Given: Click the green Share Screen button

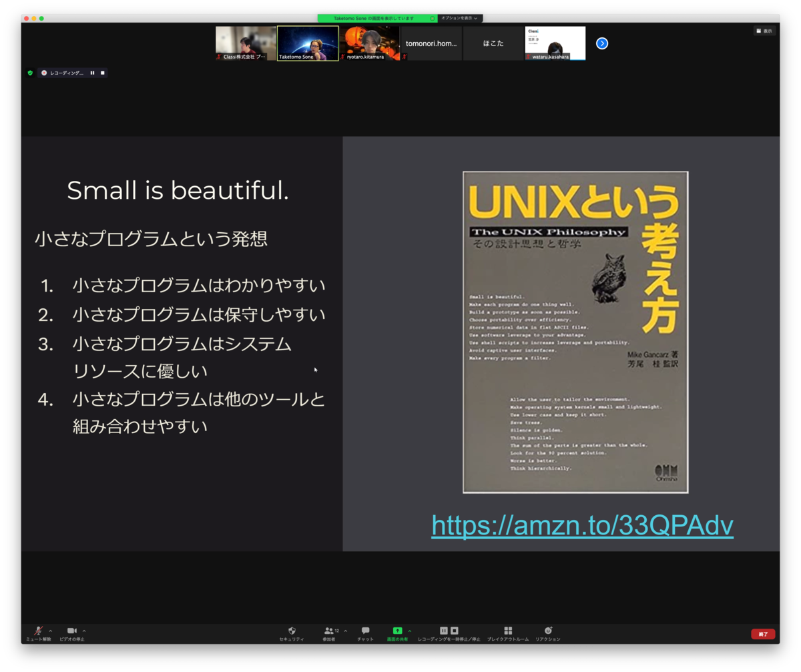Looking at the screenshot, I should [x=397, y=633].
